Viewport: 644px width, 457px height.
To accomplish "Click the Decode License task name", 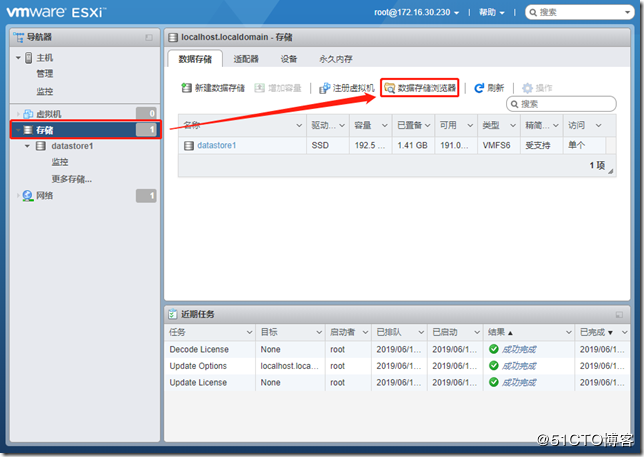I will tap(199, 349).
